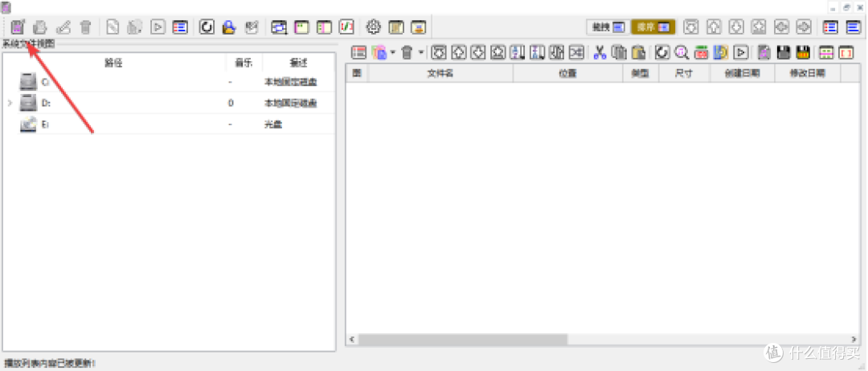The width and height of the screenshot is (868, 371).
Task: Open settings via the gear icon
Action: click(x=375, y=26)
